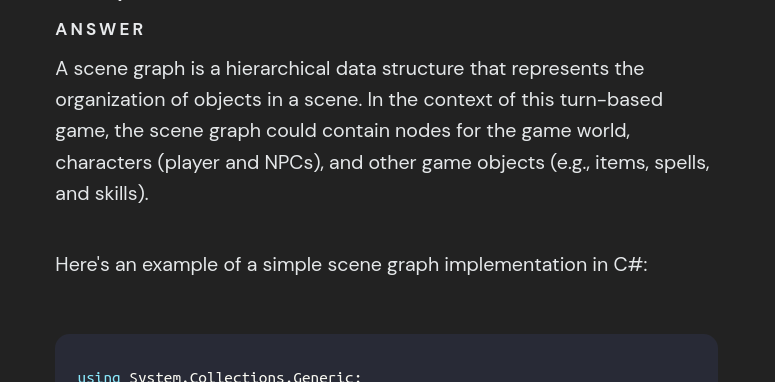Screen dimensions: 775x382
Task: Click 'Here's' at the start of the example sentence
Action: 83,265
